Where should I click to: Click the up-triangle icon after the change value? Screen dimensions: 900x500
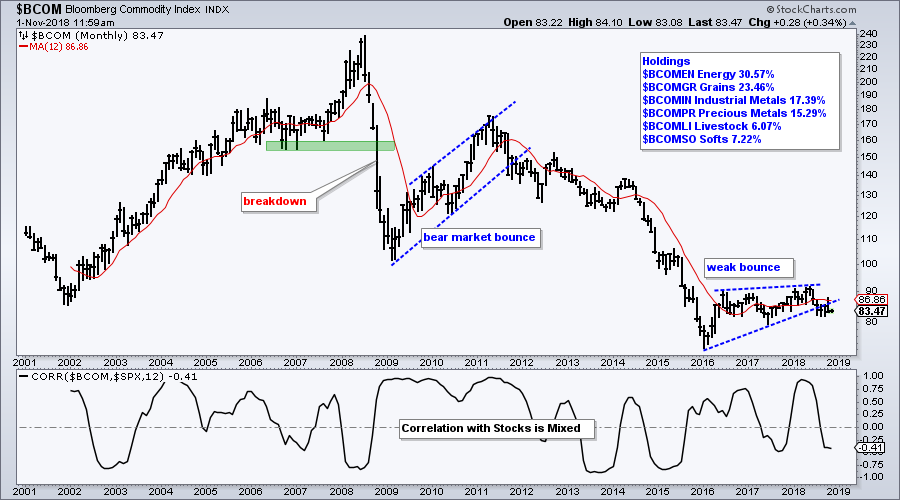coord(852,23)
